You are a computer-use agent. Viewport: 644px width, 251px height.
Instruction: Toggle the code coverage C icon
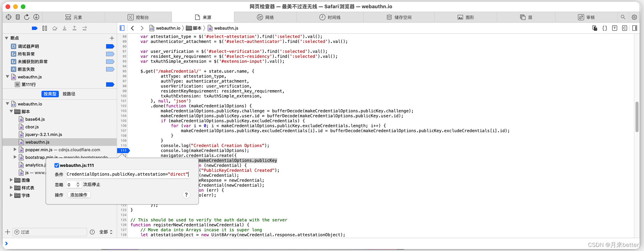pyautogui.click(x=625, y=28)
